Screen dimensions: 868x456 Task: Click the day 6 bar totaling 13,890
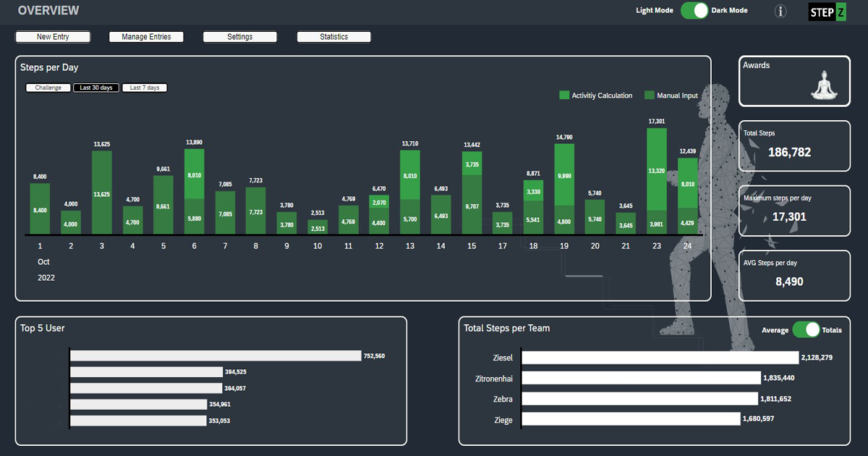pos(194,191)
